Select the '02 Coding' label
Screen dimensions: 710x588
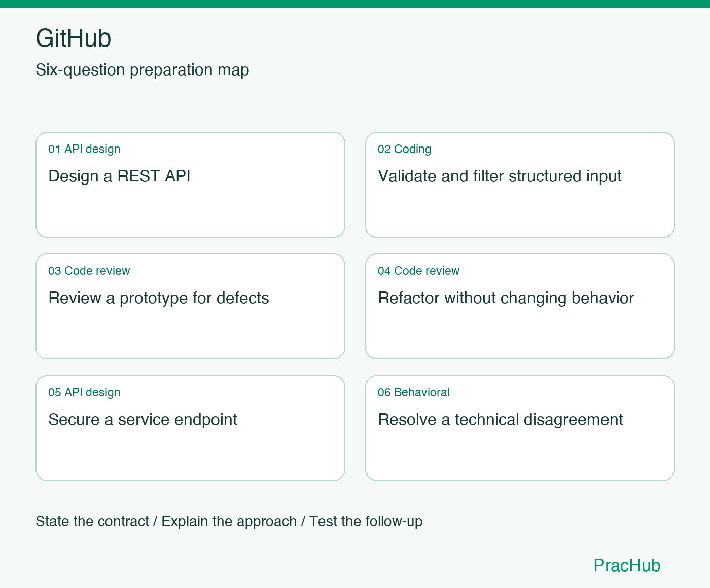404,149
